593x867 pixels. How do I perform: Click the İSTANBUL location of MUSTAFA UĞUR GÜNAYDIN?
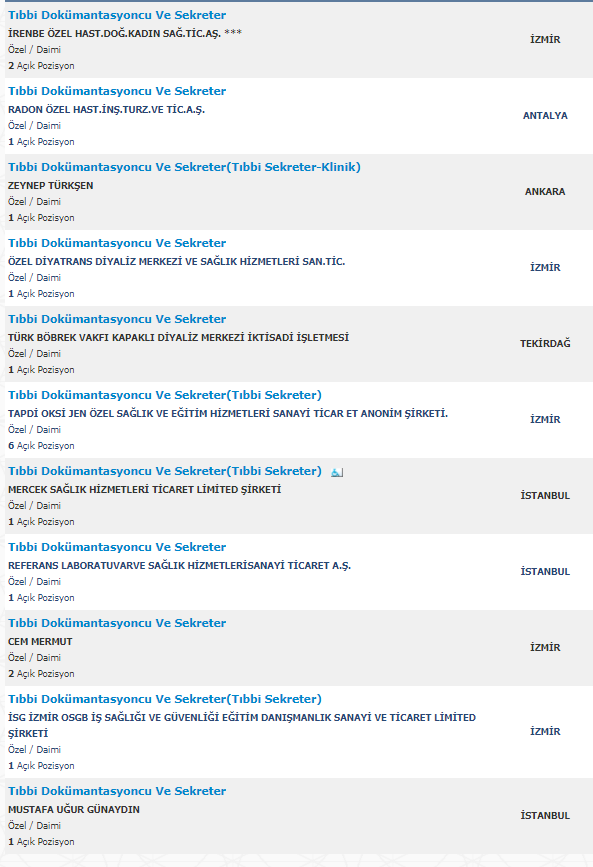(x=545, y=816)
